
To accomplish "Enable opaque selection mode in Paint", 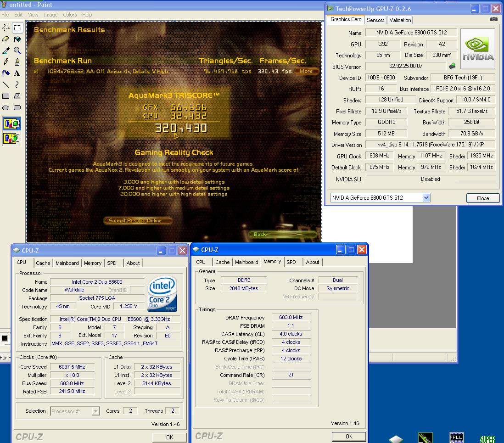I will click(11, 124).
